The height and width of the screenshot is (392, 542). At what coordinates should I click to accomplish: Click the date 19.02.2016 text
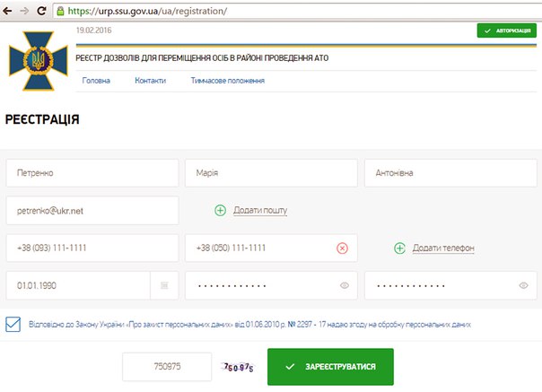[93, 30]
